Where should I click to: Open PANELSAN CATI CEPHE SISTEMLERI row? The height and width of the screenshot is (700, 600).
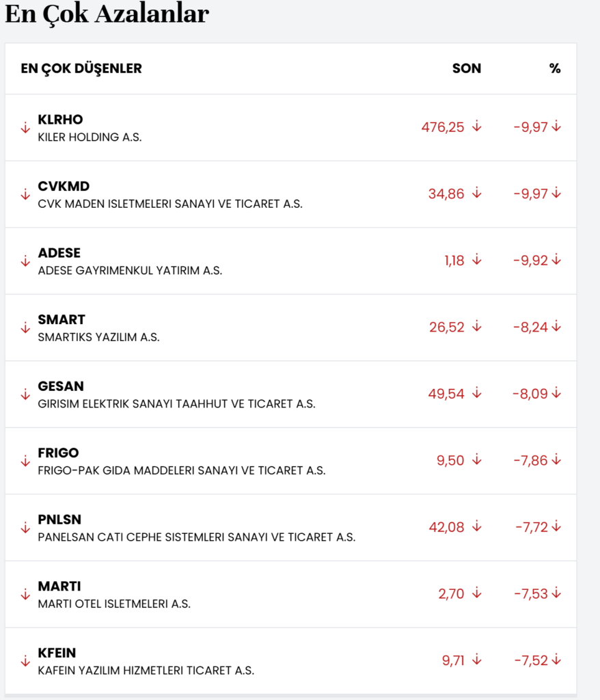click(x=197, y=537)
